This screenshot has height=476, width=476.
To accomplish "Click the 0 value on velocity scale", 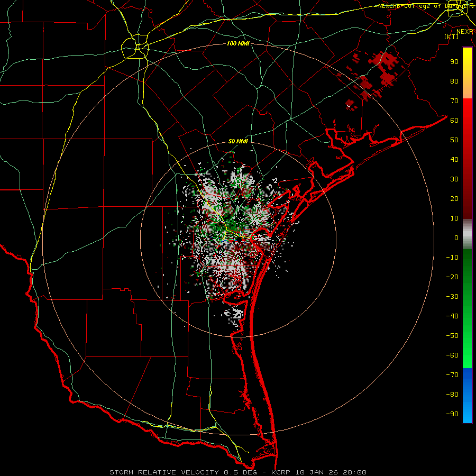I will pyautogui.click(x=456, y=238).
